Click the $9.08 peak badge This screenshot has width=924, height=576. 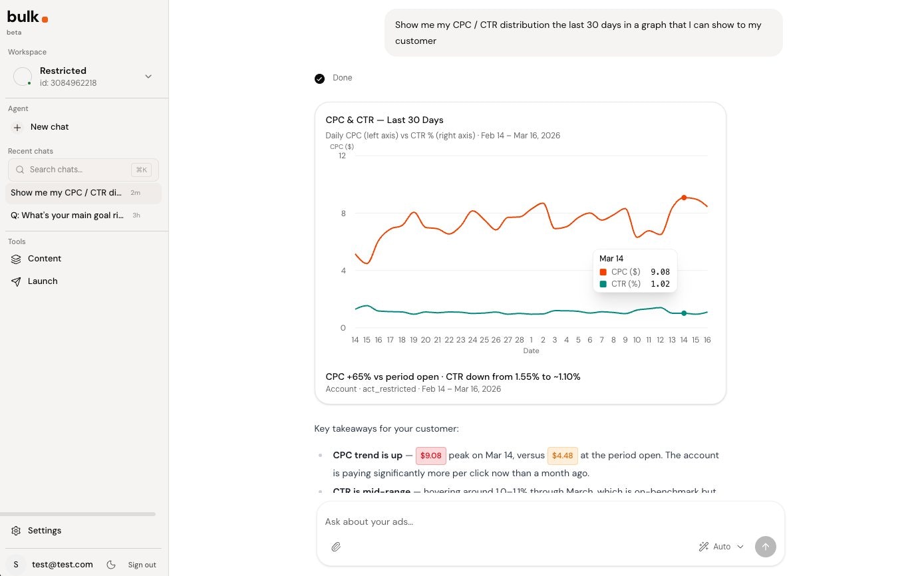pyautogui.click(x=430, y=456)
